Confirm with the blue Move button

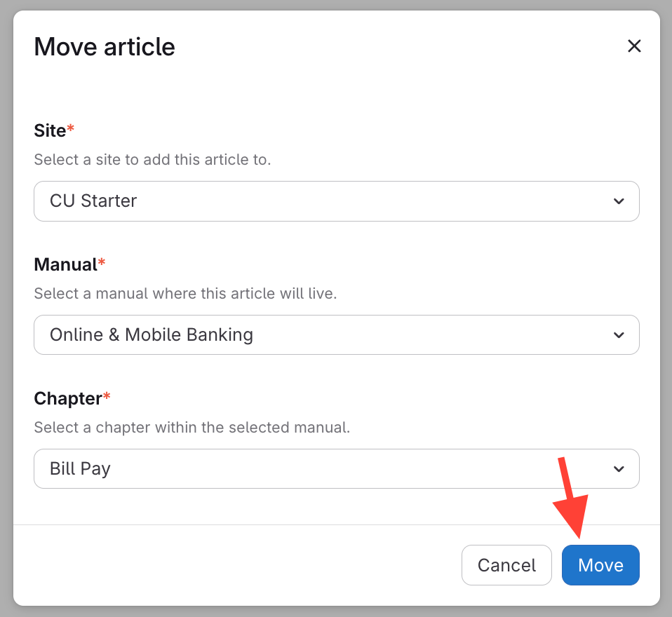pyautogui.click(x=600, y=565)
